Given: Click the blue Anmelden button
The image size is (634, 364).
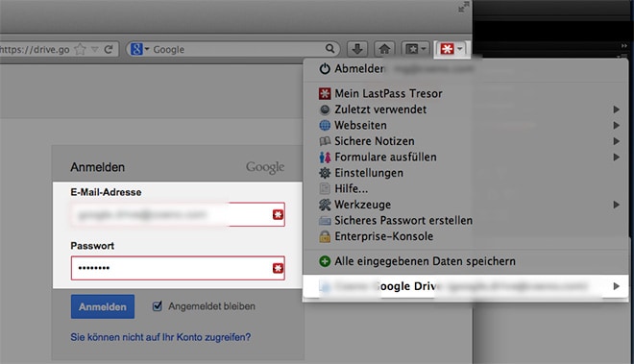Looking at the screenshot, I should click(103, 306).
